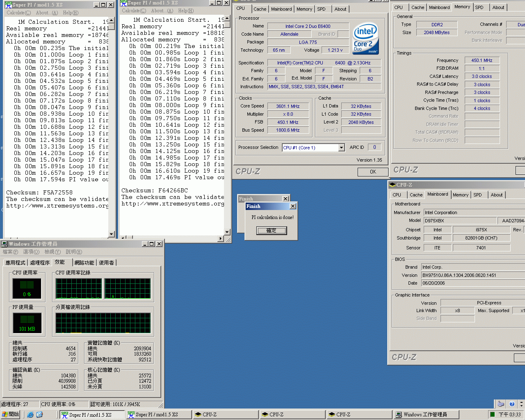
Task: Click the Super PI icon in the left window's title bar
Action: coord(8,5)
